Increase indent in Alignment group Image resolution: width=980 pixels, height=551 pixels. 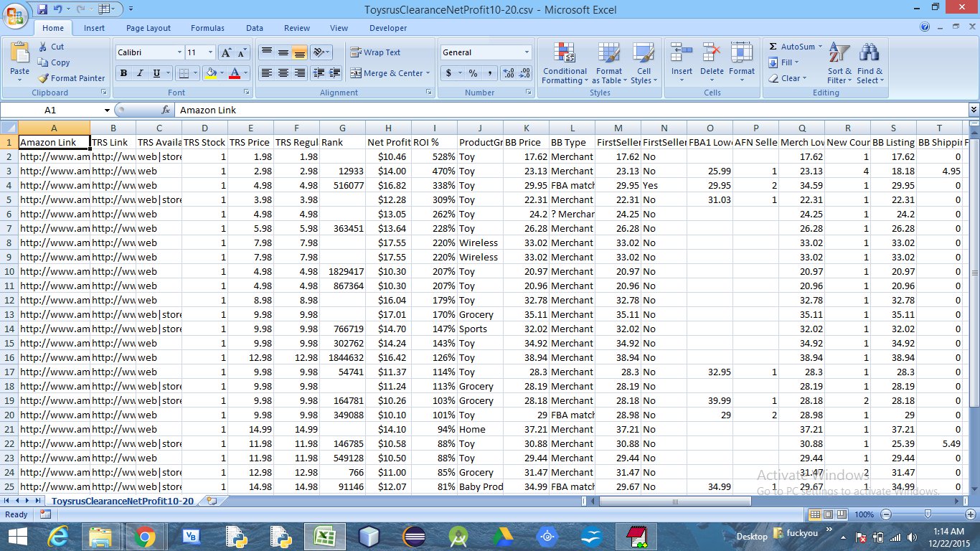click(336, 73)
